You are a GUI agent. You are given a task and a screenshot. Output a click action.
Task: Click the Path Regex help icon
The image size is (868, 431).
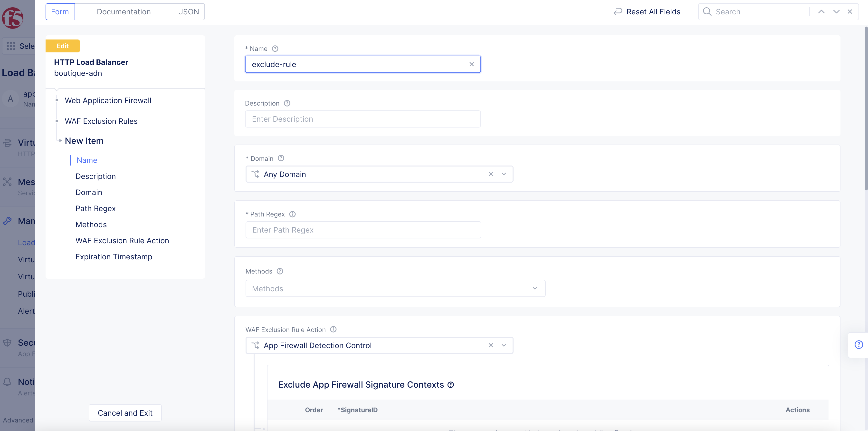coord(293,214)
